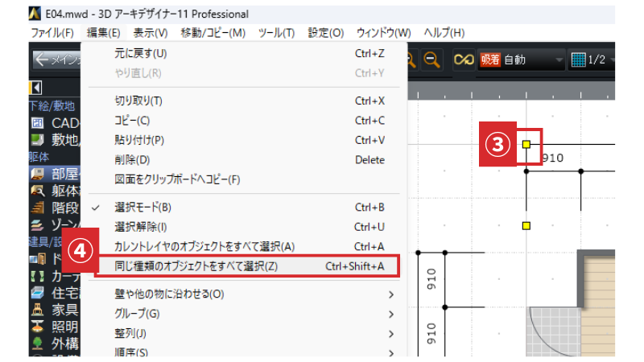Select the 敷地 site tool icon
The height and width of the screenshot is (362, 644).
point(37,140)
